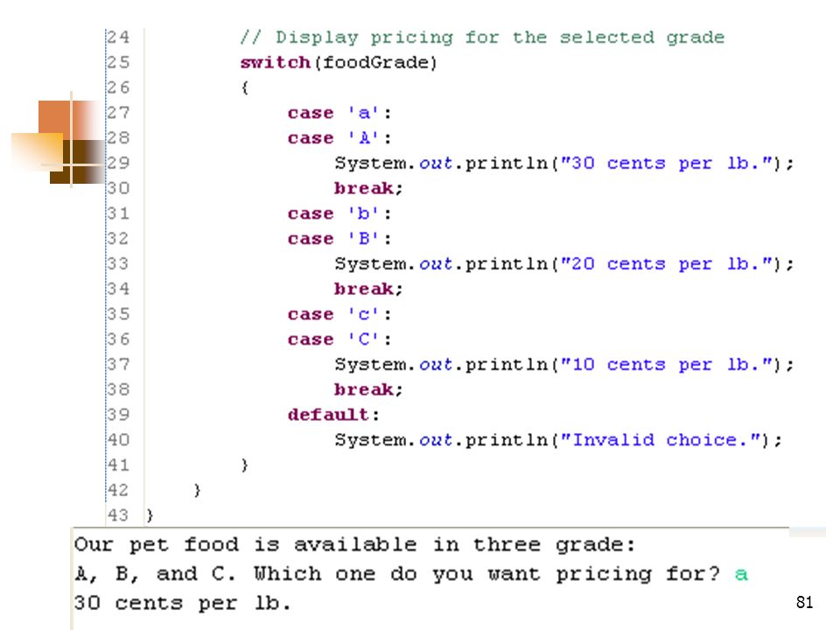Image resolution: width=840 pixels, height=630 pixels.
Task: Select the case 'a': line
Action: pyautogui.click(x=339, y=113)
